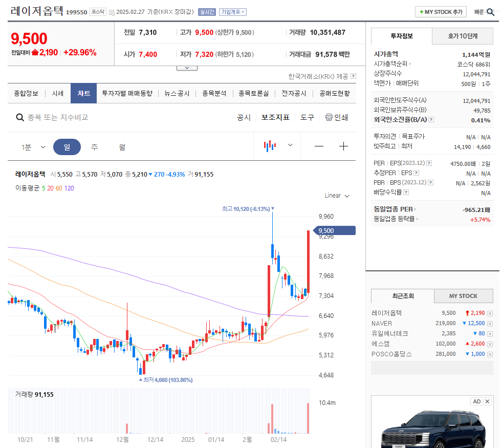Open the 1분 minute interval dropdown
This screenshot has height=448, width=502.
(x=33, y=147)
